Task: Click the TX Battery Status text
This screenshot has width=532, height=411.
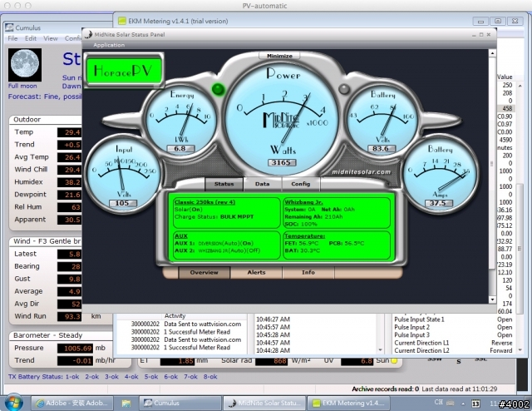Action: (x=113, y=377)
